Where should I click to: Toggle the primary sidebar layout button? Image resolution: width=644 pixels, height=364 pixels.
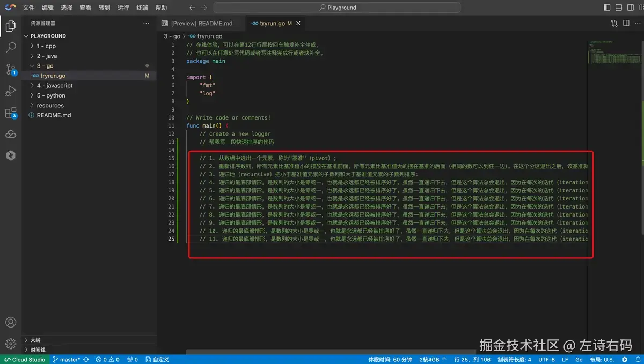coord(607,8)
